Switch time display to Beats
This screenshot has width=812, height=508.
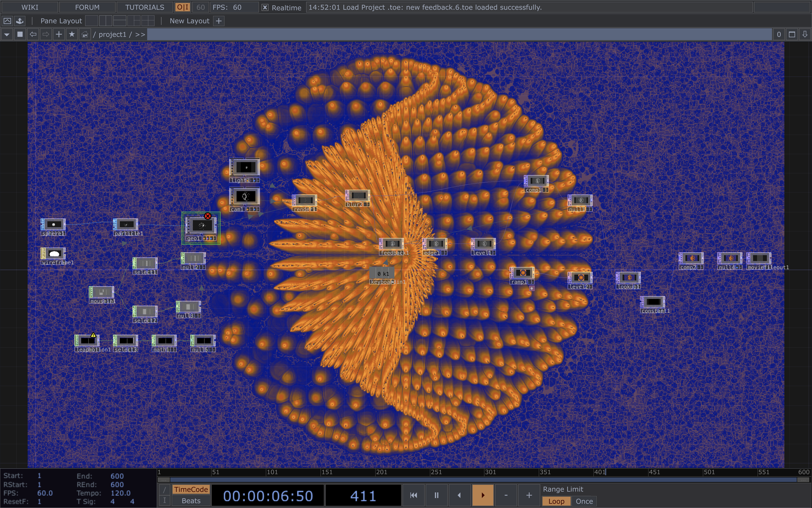191,501
